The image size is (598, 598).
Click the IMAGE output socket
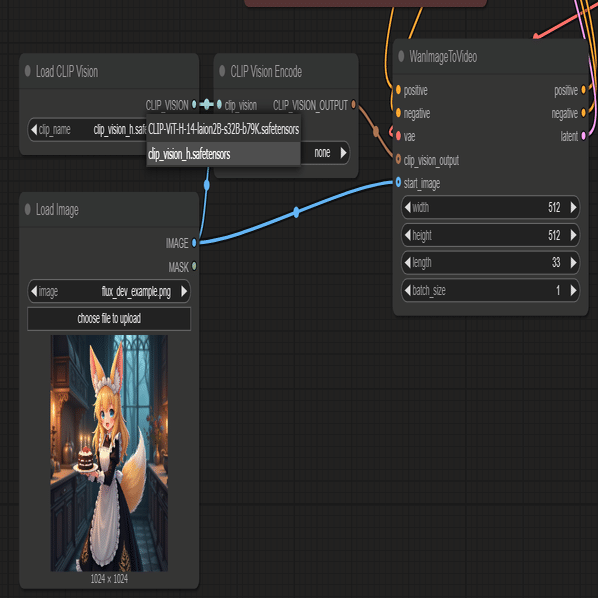click(194, 243)
